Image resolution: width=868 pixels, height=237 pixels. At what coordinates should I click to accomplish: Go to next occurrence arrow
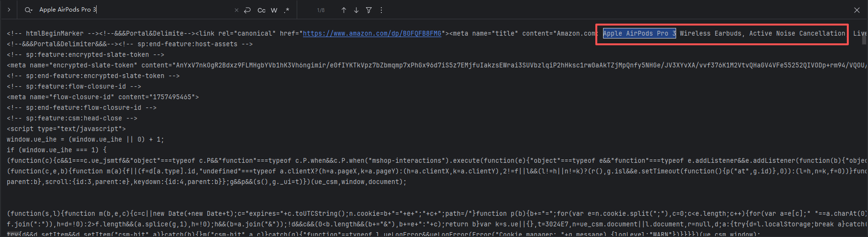tap(356, 10)
